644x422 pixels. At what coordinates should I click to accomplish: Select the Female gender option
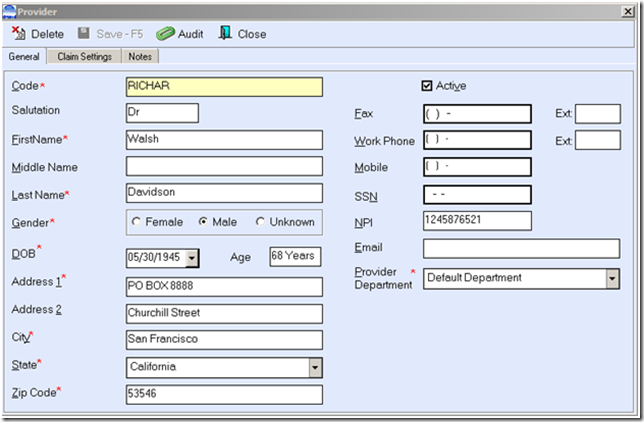tap(136, 222)
